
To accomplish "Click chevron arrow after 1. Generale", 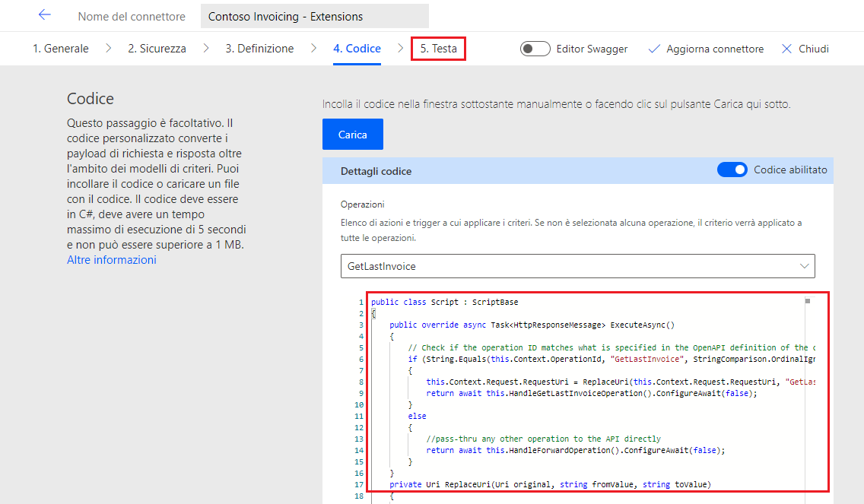I will click(x=108, y=49).
